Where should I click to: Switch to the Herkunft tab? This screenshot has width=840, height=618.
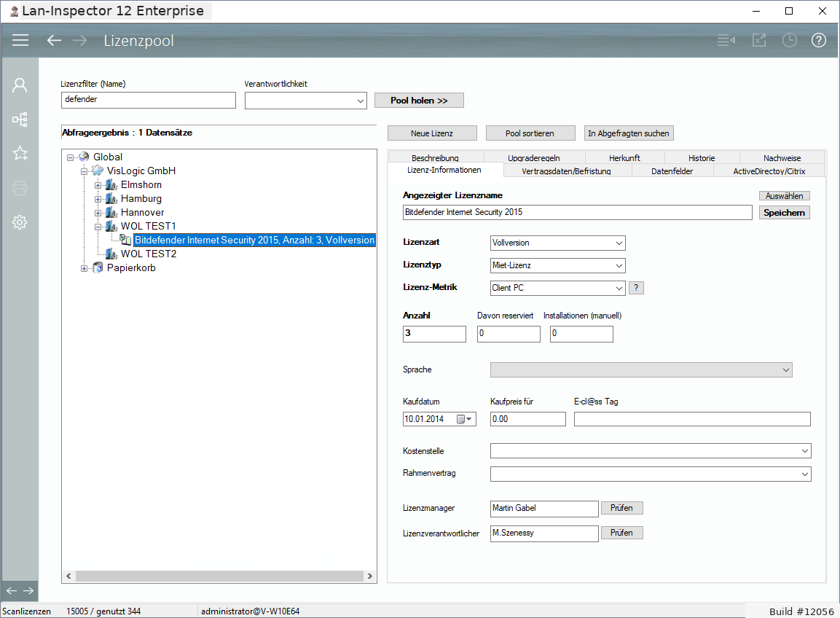tap(624, 157)
